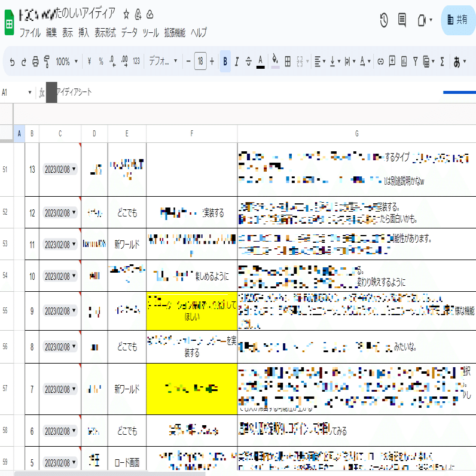Activate the Paint format tool

click(x=47, y=62)
